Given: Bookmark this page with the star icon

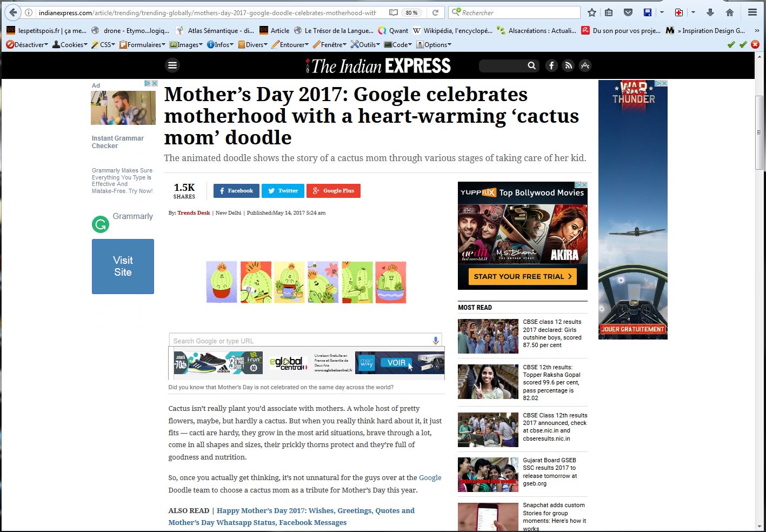Looking at the screenshot, I should point(592,12).
